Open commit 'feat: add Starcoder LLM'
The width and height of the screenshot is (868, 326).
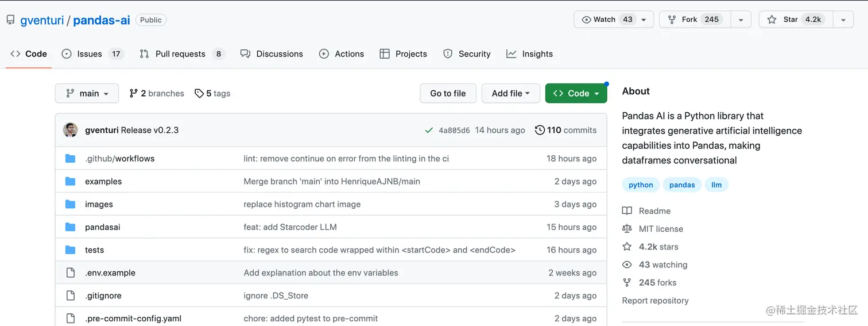click(x=290, y=227)
